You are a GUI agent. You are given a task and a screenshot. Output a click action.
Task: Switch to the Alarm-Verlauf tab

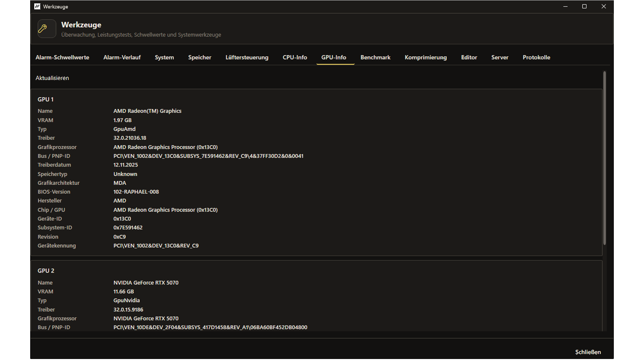[x=122, y=57]
